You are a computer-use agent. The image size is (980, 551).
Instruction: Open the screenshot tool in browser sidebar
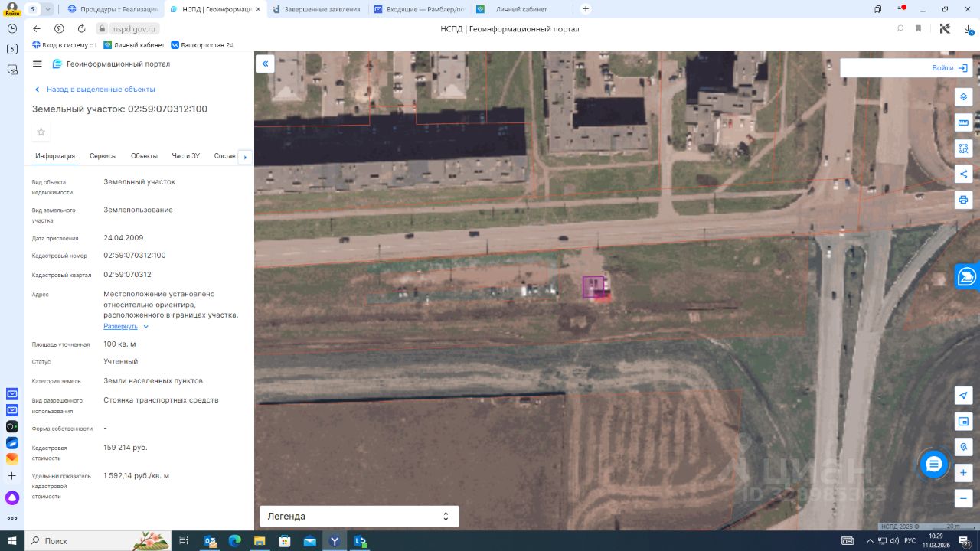[12, 70]
